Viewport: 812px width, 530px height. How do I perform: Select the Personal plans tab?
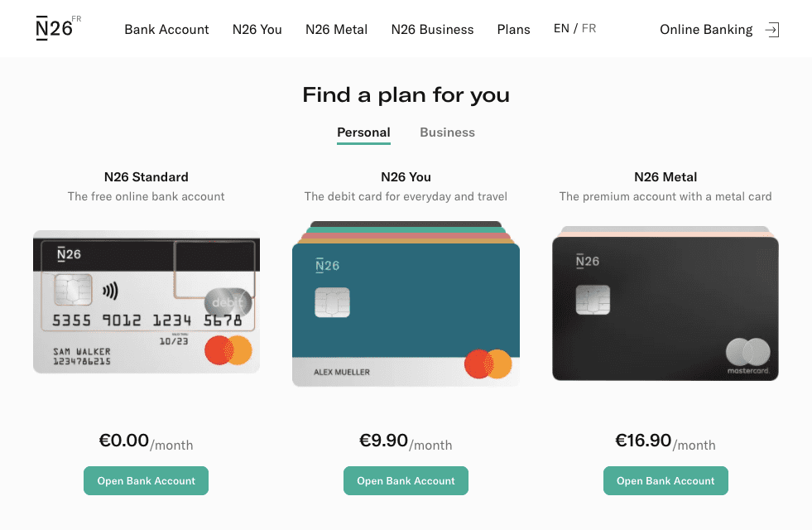[x=363, y=132]
